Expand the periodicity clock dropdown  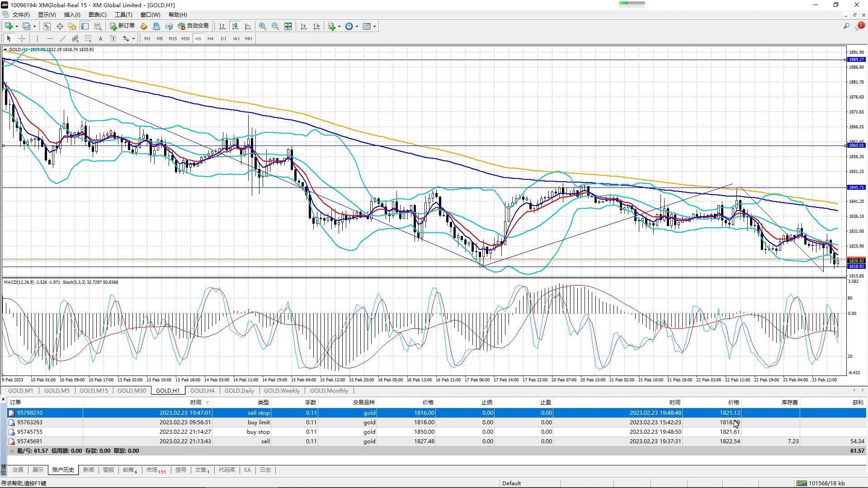point(357,26)
